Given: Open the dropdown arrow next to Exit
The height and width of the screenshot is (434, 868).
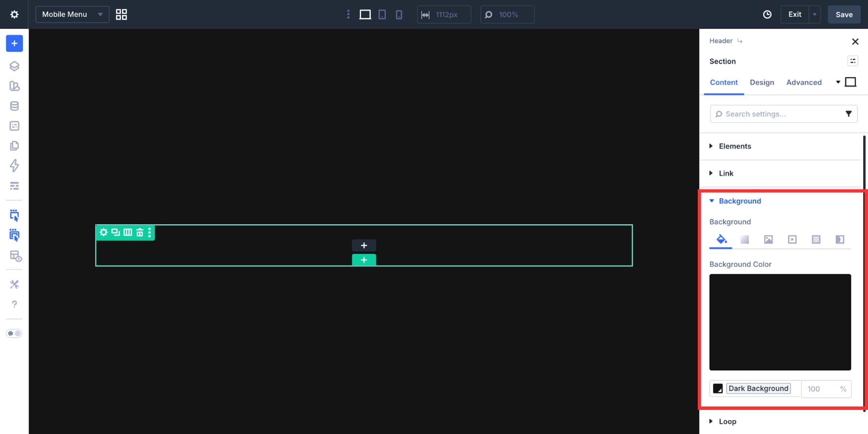Looking at the screenshot, I should (x=814, y=14).
